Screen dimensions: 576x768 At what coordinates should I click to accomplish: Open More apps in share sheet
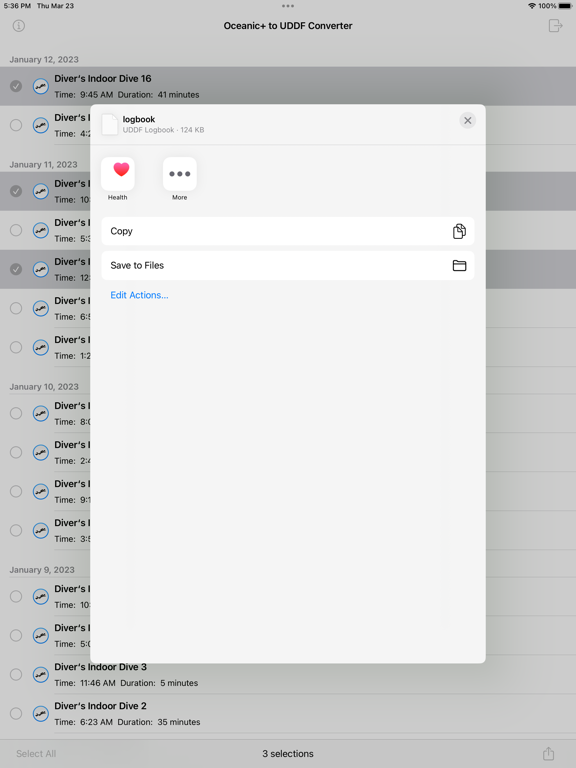point(180,174)
